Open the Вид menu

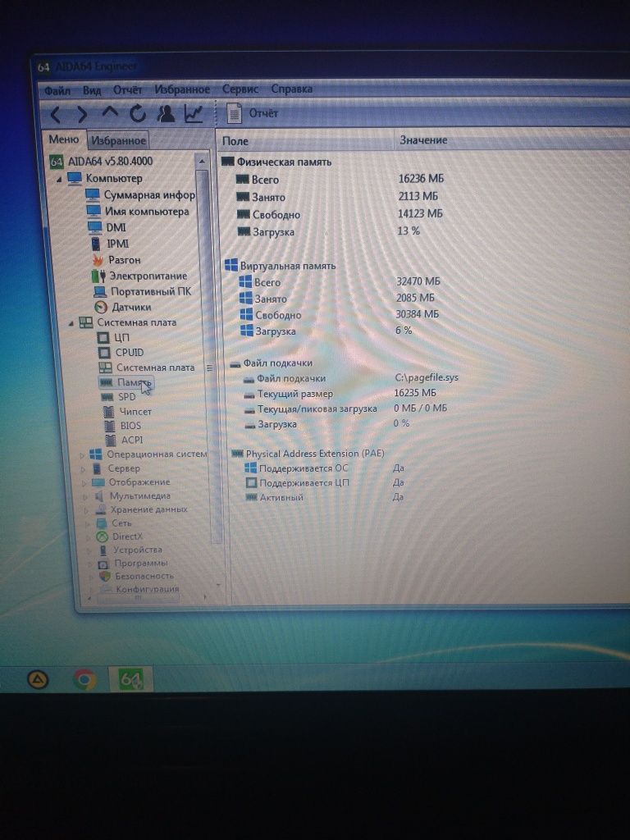(x=92, y=90)
